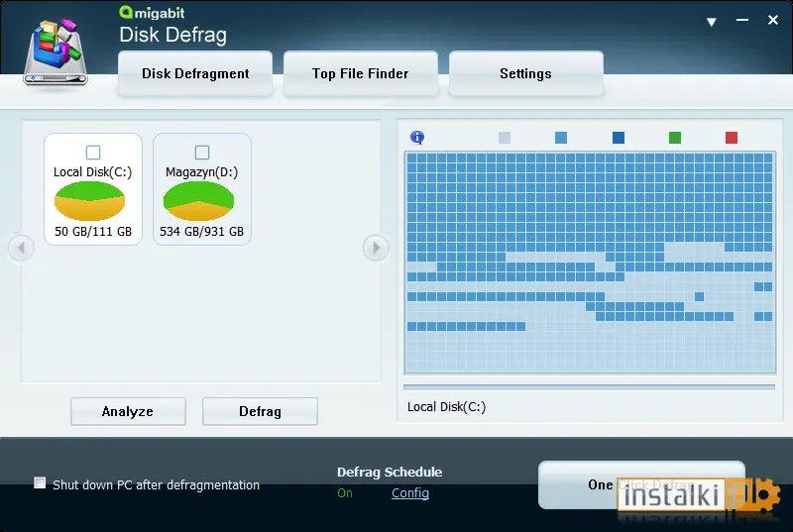Check the Magazyn(D:) checkbox
The image size is (793, 532).
202,153
